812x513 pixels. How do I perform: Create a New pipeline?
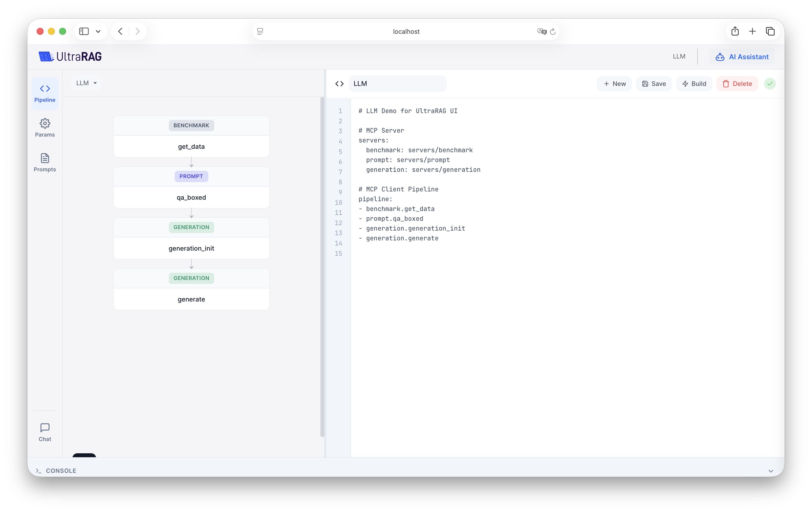point(614,84)
